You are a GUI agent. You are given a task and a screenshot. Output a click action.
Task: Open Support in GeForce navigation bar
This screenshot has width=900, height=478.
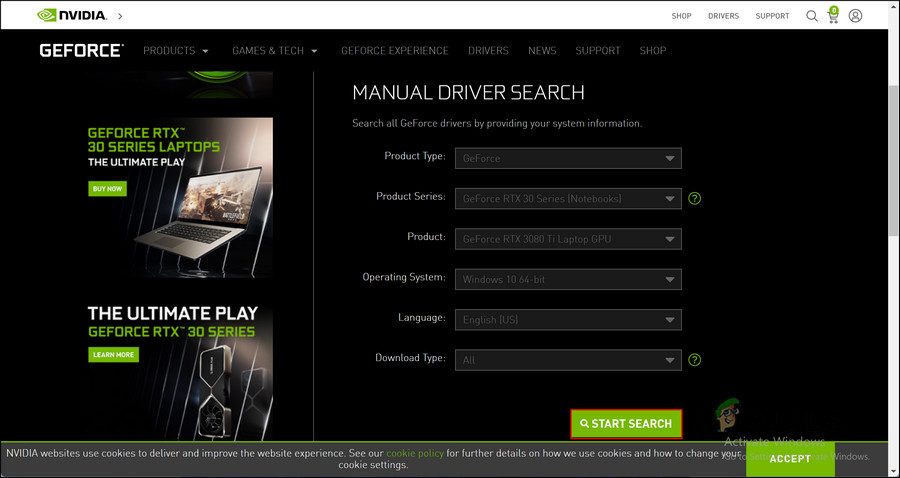click(598, 50)
